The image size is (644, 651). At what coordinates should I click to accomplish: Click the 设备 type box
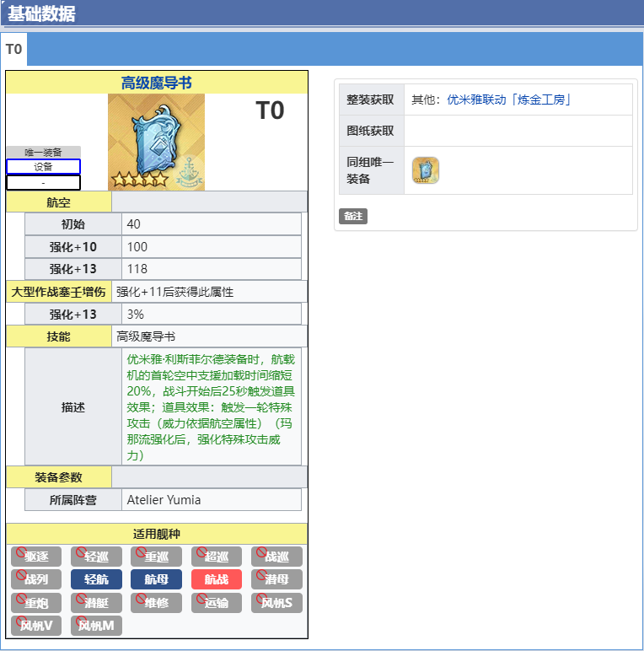[x=44, y=167]
